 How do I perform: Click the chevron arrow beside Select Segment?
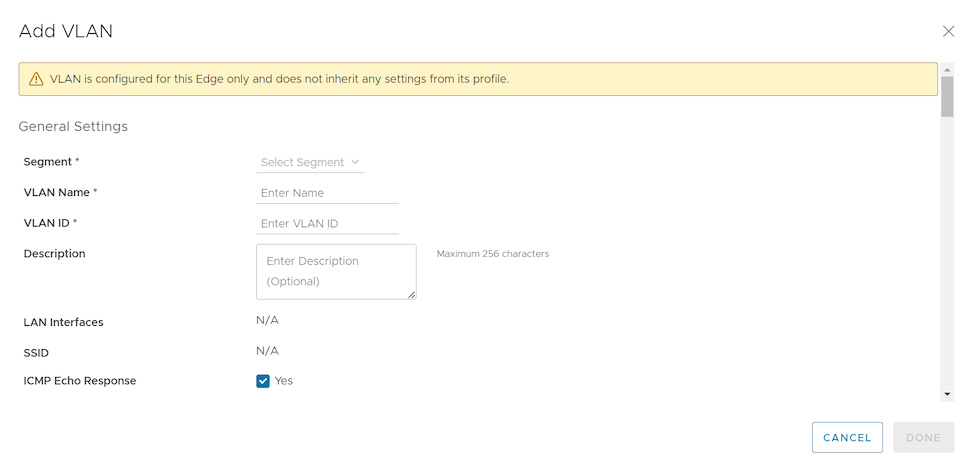pyautogui.click(x=355, y=162)
